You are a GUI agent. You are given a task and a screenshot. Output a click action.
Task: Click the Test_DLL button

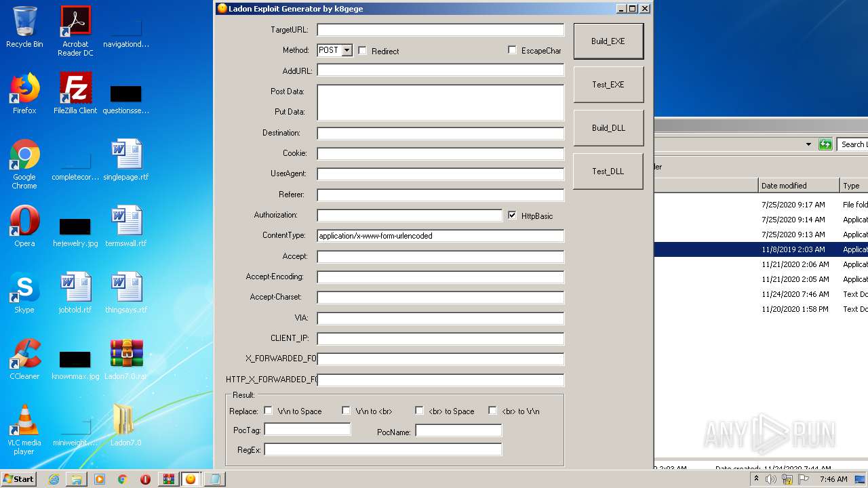[608, 171]
